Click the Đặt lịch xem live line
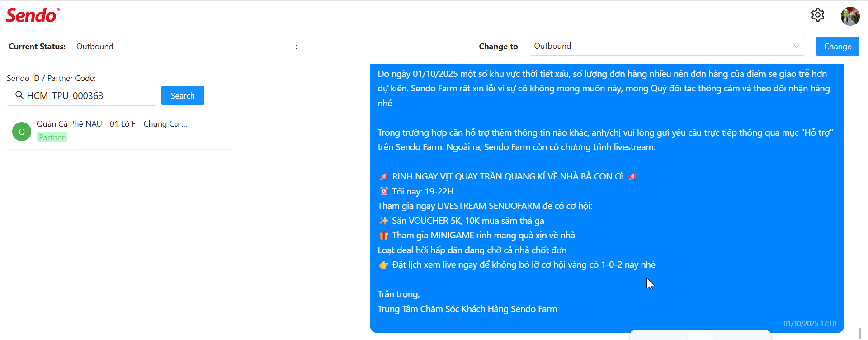868x340 pixels. click(x=517, y=264)
